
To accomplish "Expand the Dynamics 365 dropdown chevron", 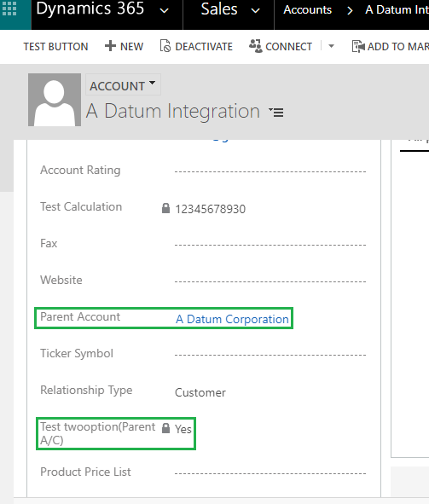I will click(x=165, y=11).
